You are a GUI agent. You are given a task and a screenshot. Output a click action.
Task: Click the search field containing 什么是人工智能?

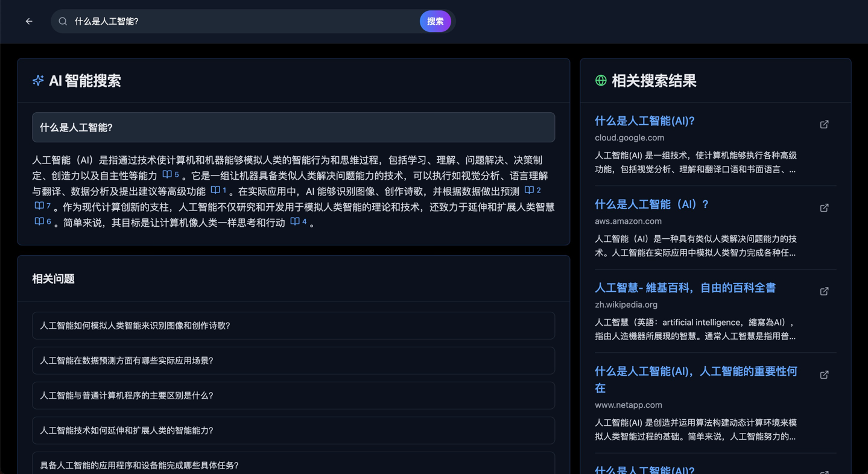[241, 21]
